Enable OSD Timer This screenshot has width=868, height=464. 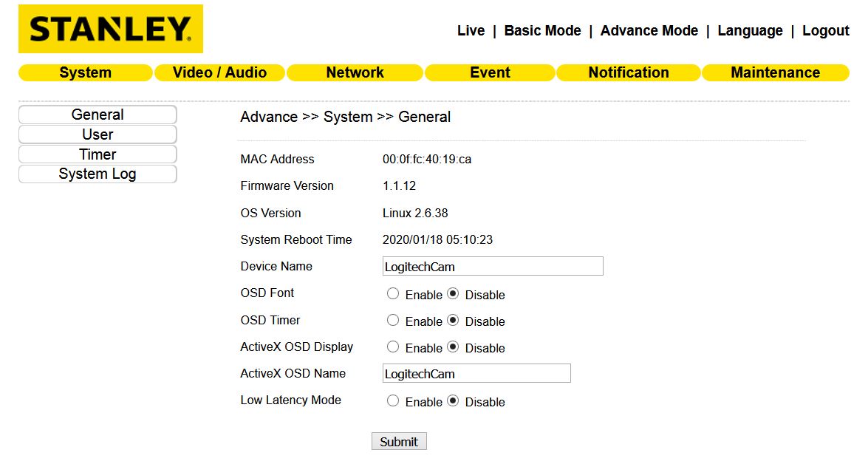tap(393, 321)
